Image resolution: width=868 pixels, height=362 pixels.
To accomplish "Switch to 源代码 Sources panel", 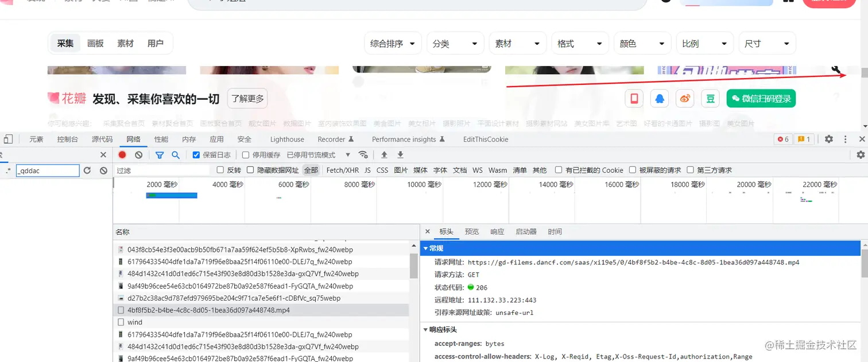I will coord(102,139).
